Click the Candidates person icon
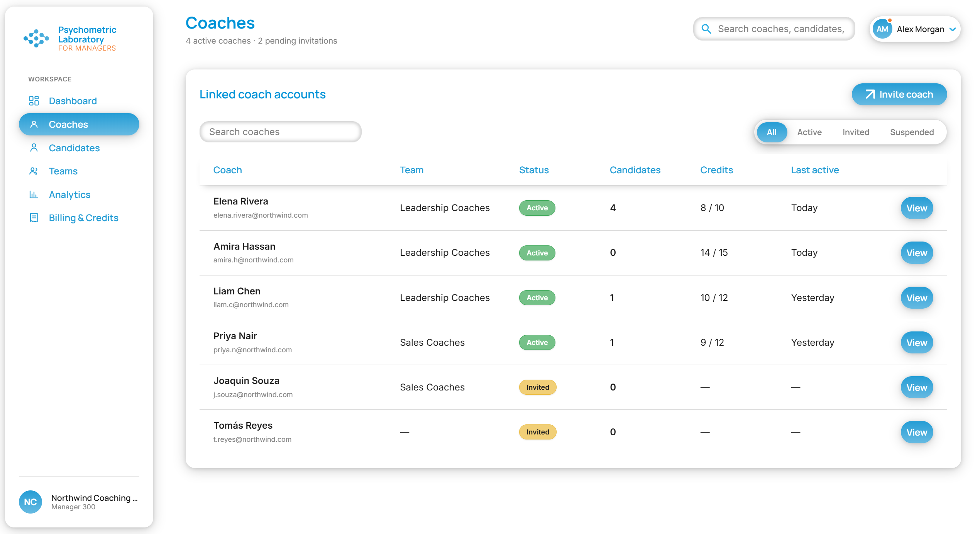The height and width of the screenshot is (534, 980). pos(34,148)
